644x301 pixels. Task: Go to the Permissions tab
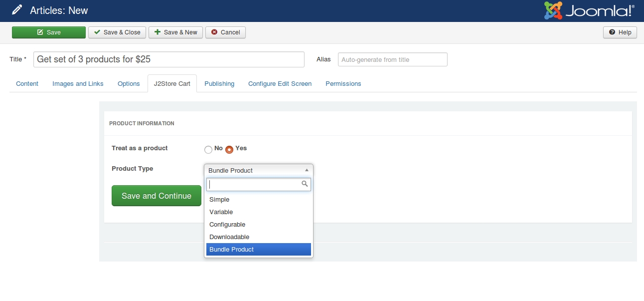[343, 84]
